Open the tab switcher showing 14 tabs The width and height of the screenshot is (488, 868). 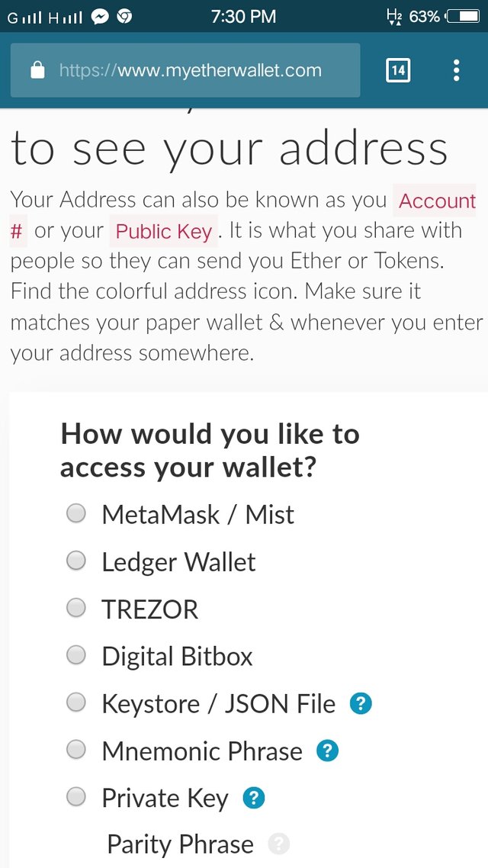tap(398, 71)
